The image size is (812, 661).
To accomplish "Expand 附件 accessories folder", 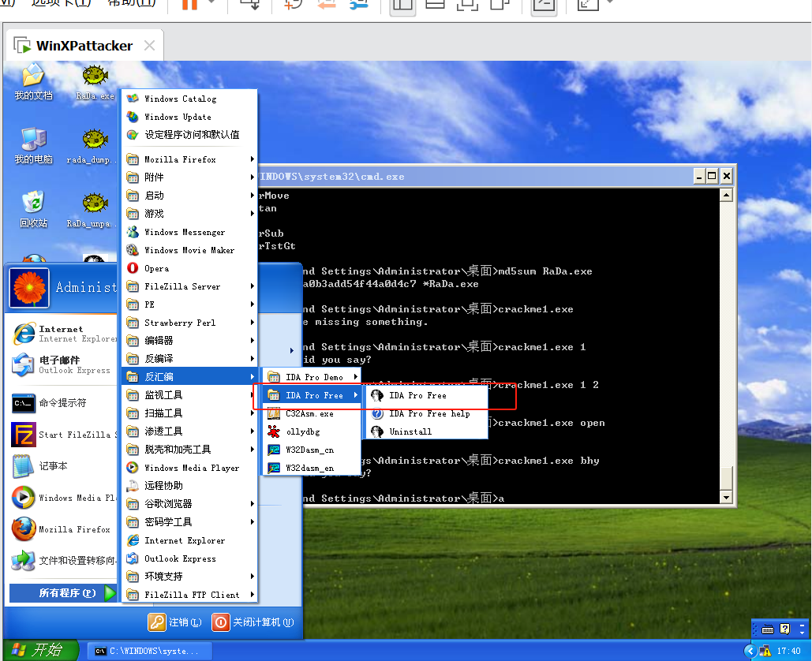I will point(189,177).
